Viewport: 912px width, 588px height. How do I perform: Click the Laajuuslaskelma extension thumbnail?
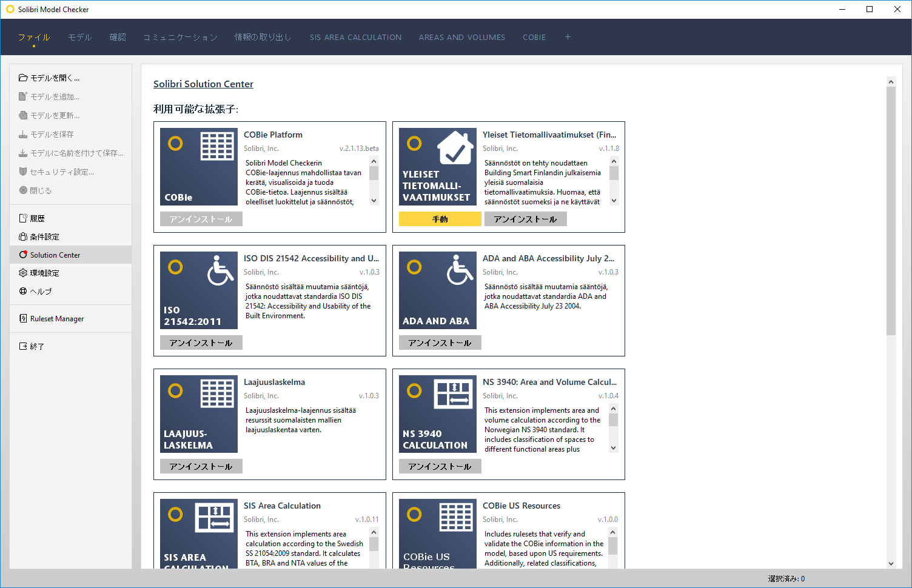pos(199,414)
